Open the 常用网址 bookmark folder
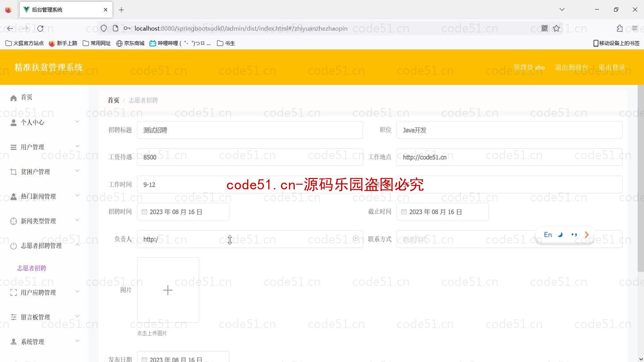The height and width of the screenshot is (362, 644). tap(97, 43)
